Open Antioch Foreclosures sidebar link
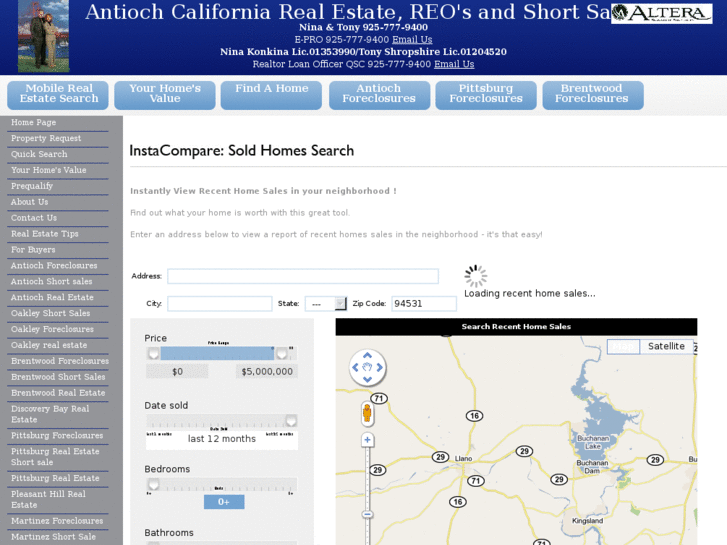This screenshot has height=545, width=727. point(54,265)
